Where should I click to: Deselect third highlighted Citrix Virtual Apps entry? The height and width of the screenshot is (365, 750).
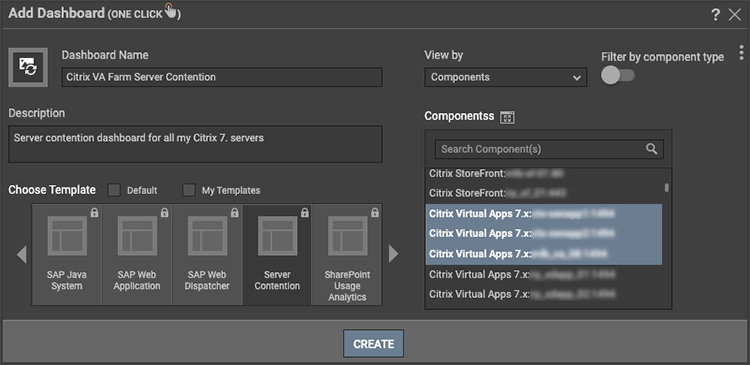544,254
